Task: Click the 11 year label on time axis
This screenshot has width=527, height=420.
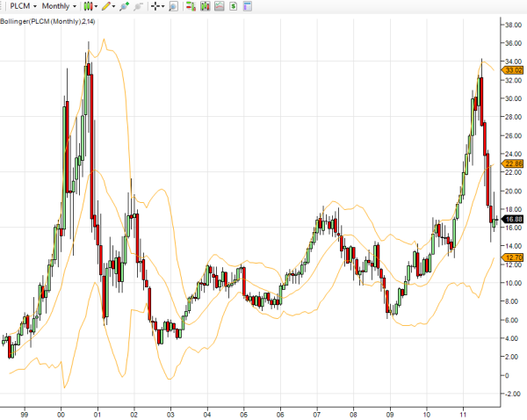Action: click(463, 415)
